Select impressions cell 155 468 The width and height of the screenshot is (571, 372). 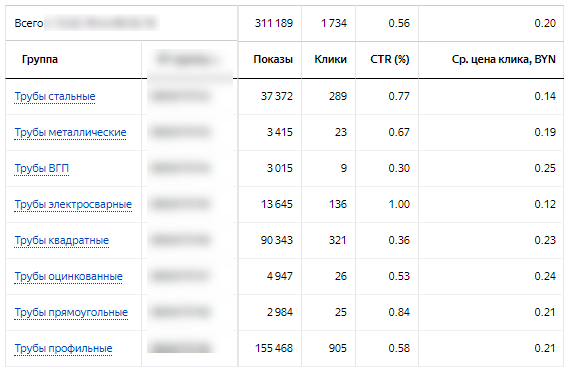click(x=274, y=349)
